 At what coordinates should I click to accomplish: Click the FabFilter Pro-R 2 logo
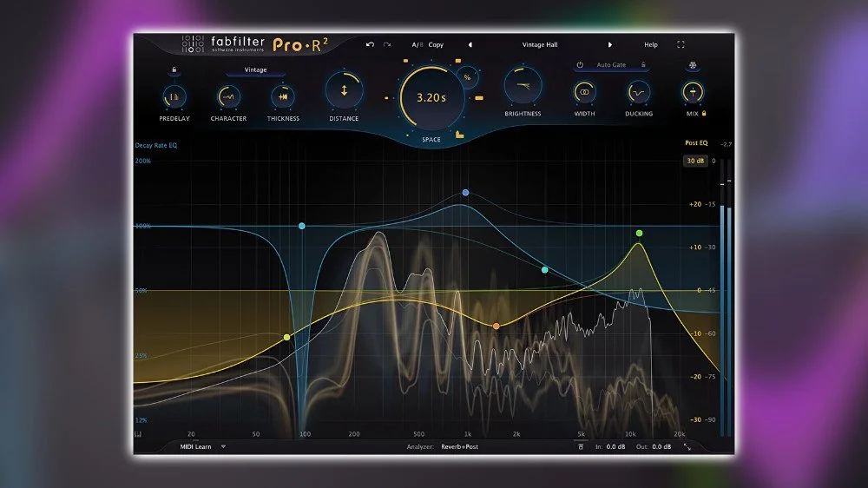[x=255, y=44]
